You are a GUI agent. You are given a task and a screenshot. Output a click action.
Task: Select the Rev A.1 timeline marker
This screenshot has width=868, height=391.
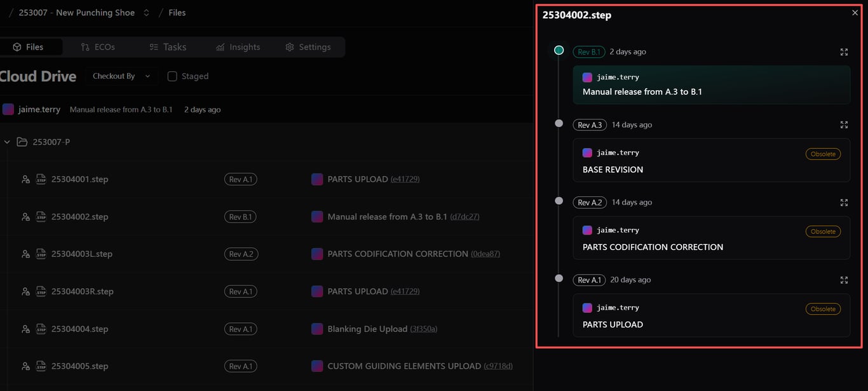tap(559, 278)
